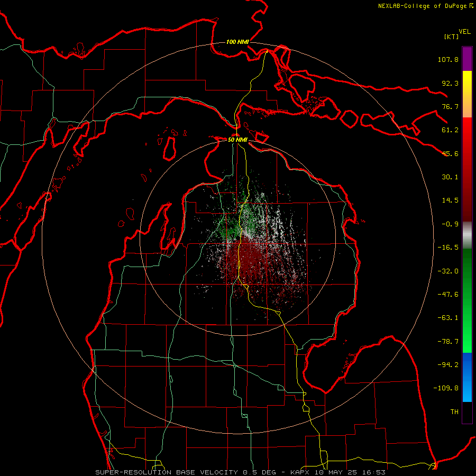The width and height of the screenshot is (476, 476).
Task: Click the 50 NMI range ring label
Action: click(x=237, y=140)
